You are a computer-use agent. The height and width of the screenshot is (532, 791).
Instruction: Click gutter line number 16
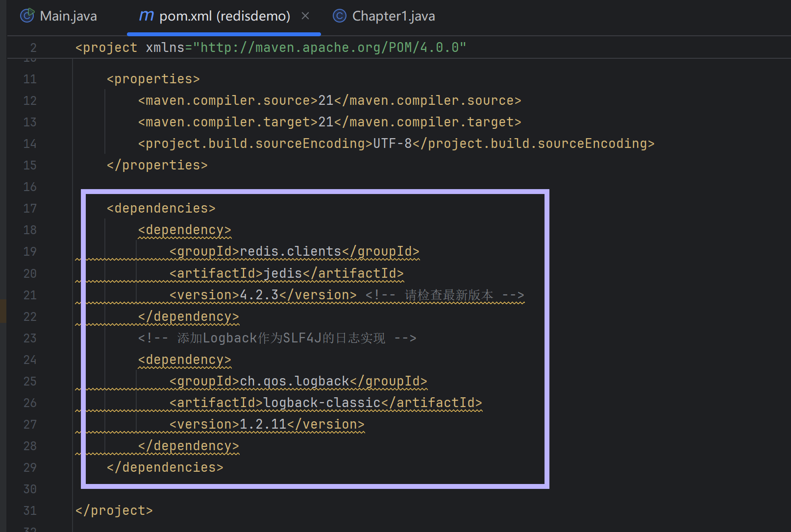pyautogui.click(x=30, y=187)
